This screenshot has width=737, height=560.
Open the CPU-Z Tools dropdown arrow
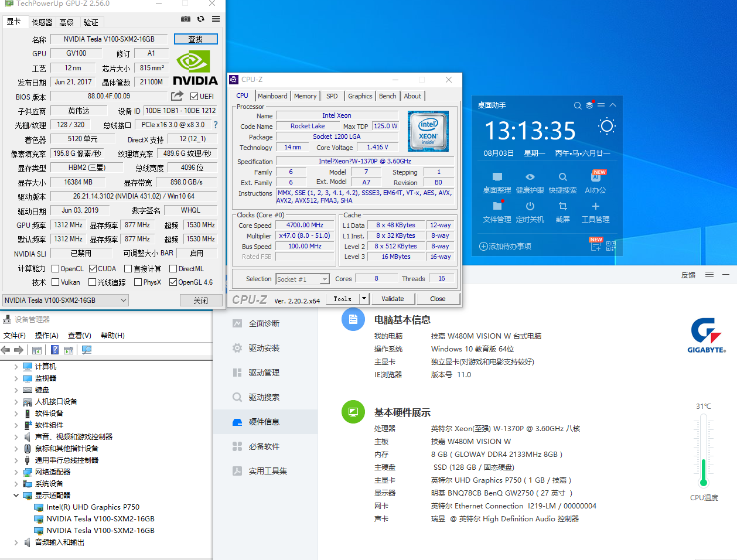coord(364,299)
